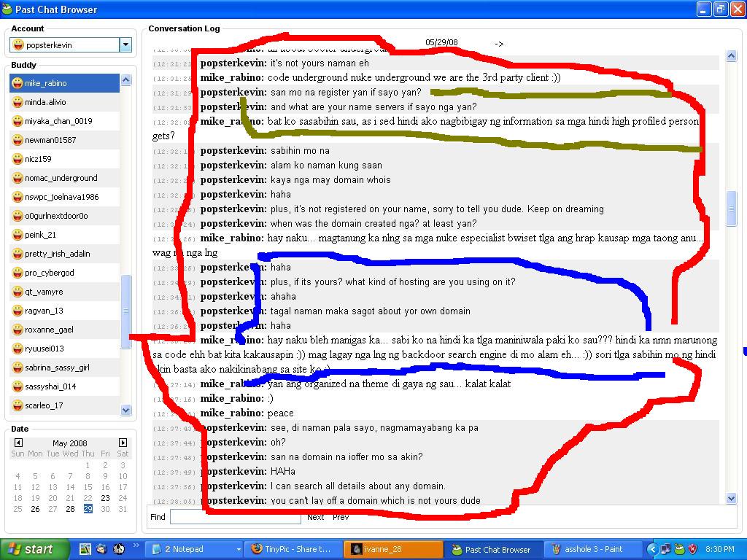Screen dimensions: 747x560
Task: Click Next to find the following match
Action: [315, 517]
